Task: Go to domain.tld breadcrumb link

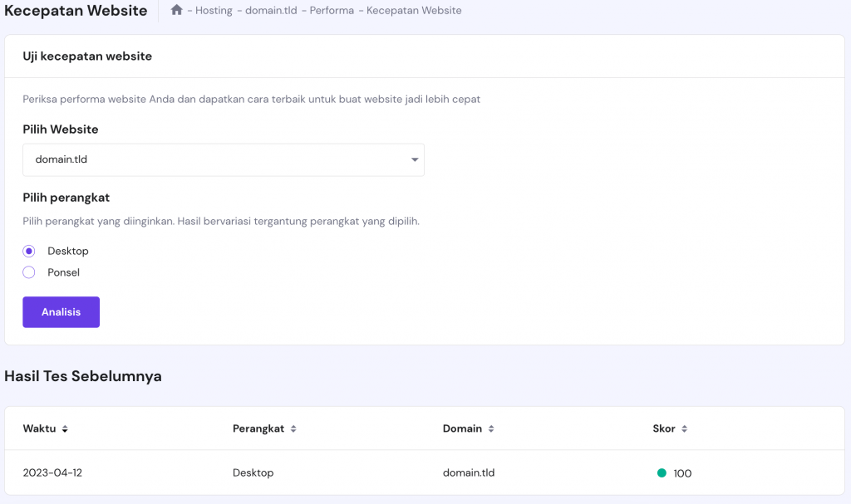Action: [x=271, y=11]
